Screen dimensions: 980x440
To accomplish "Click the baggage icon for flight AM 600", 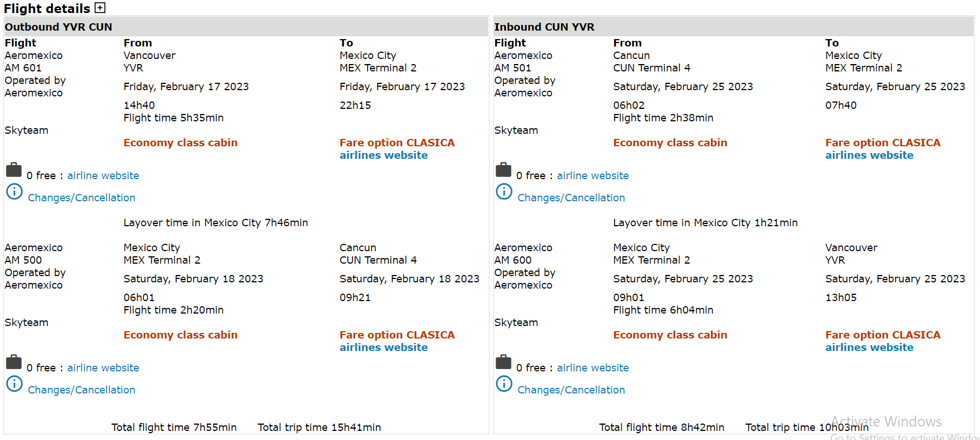I will [x=504, y=362].
